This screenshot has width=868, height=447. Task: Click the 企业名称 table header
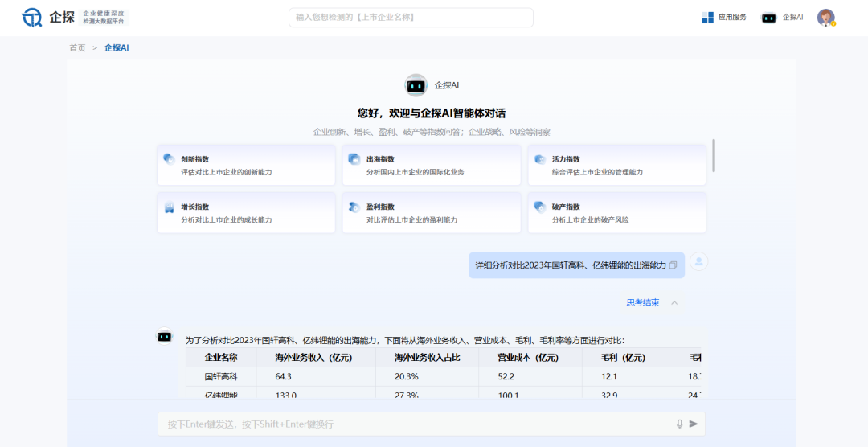coord(221,358)
